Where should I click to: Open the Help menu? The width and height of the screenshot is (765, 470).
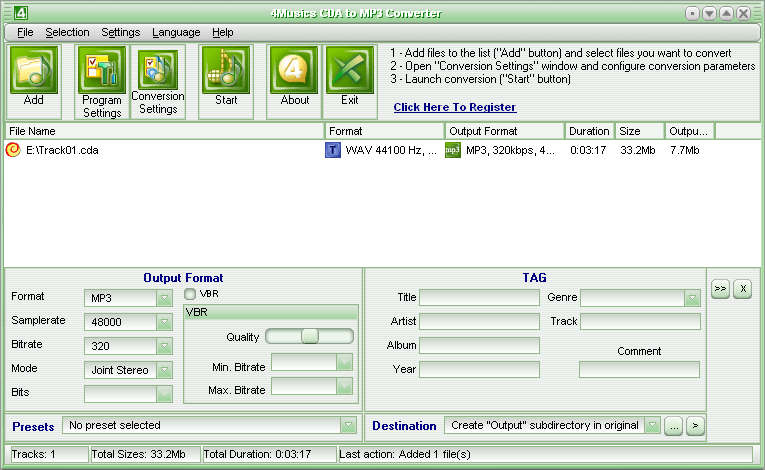coord(222,32)
